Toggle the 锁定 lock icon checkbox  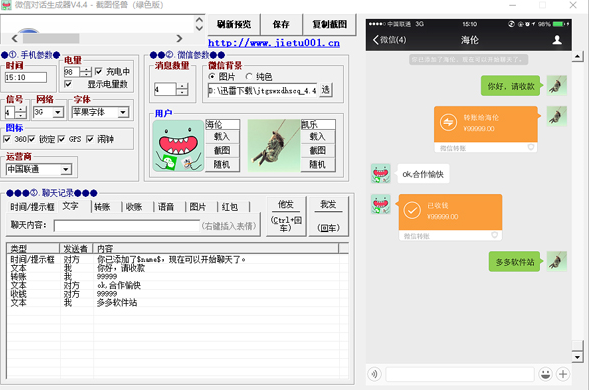pos(32,139)
